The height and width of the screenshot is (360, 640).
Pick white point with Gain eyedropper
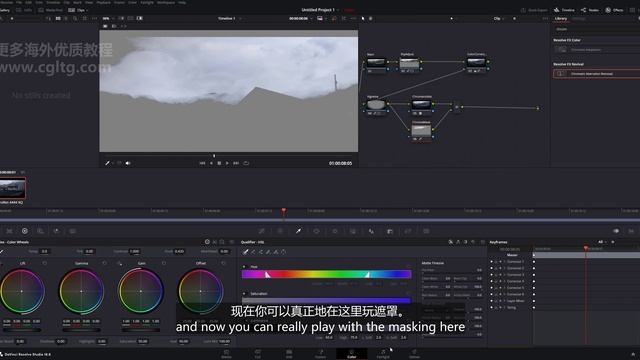coord(119,263)
